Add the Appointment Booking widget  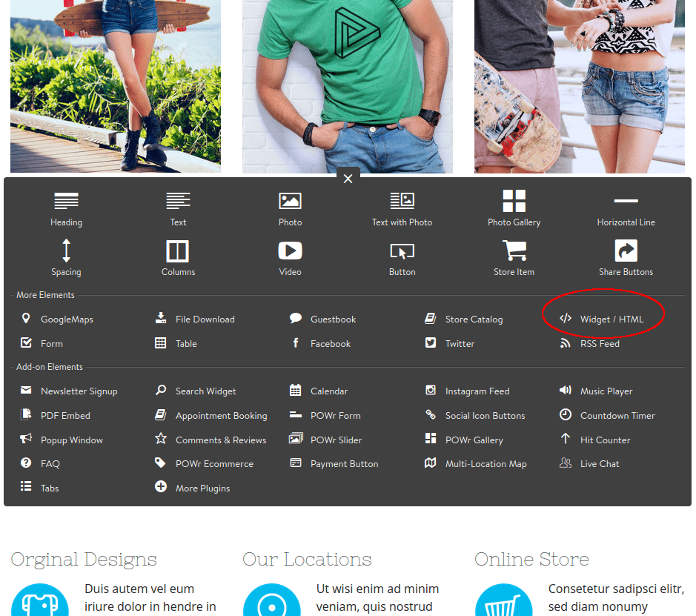tap(221, 415)
